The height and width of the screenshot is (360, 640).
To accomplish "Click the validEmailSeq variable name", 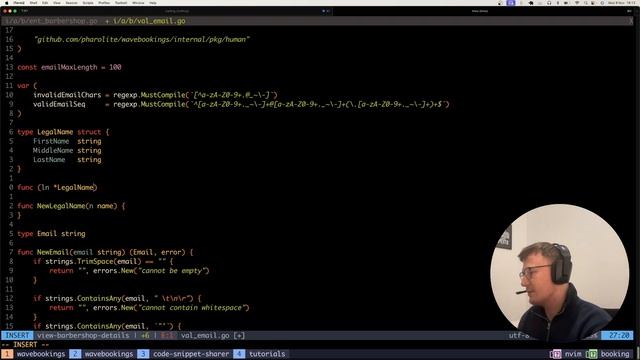I will click(x=59, y=104).
